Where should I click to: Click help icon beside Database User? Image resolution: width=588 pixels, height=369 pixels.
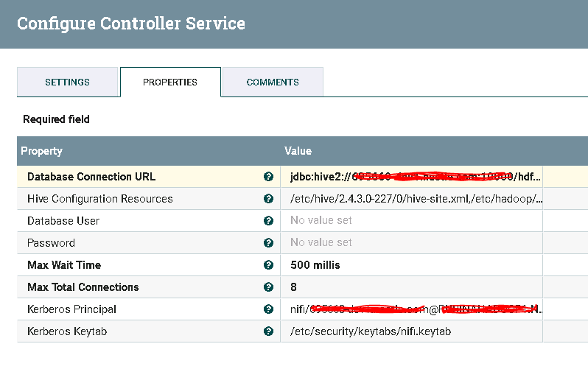pyautogui.click(x=269, y=221)
